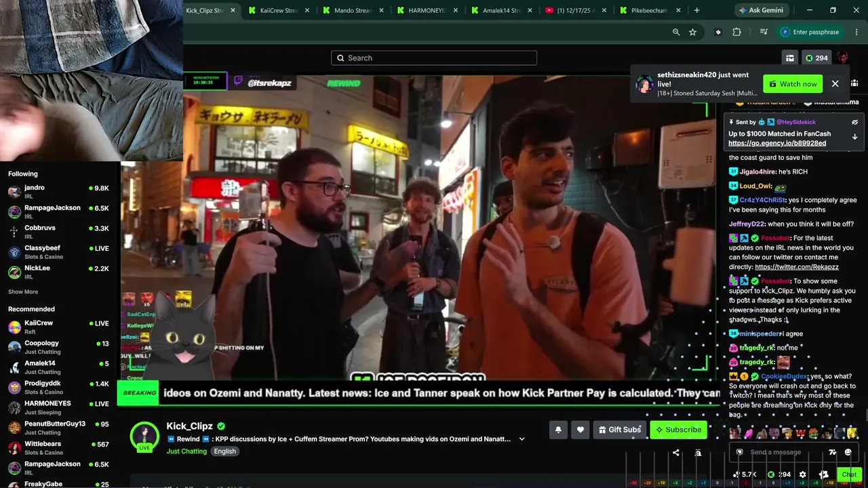
Task: Click the pinned extension icon in toolbar
Action: click(718, 32)
